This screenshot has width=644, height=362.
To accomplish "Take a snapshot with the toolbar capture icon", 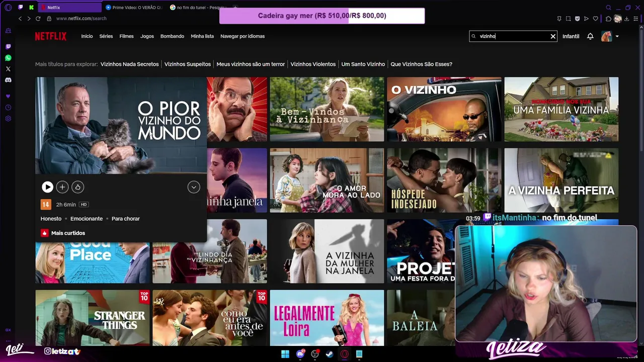I will click(568, 19).
